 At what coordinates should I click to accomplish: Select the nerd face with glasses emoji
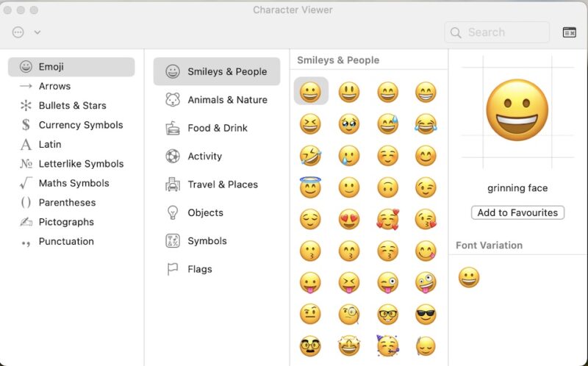tap(387, 314)
